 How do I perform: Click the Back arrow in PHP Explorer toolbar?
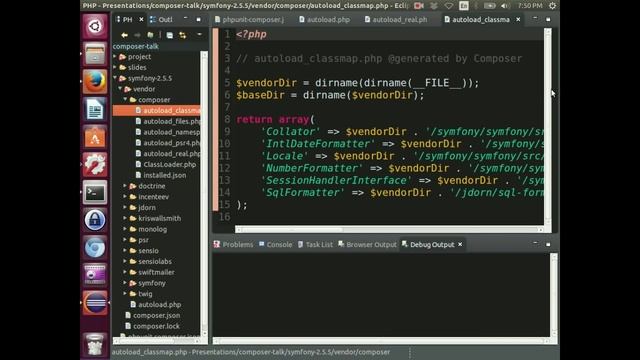(124, 35)
